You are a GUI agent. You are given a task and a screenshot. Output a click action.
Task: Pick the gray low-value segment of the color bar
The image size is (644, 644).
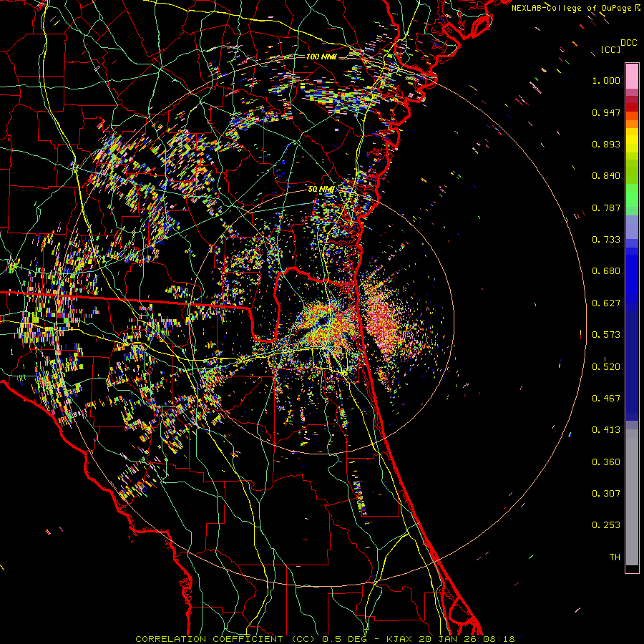632,497
